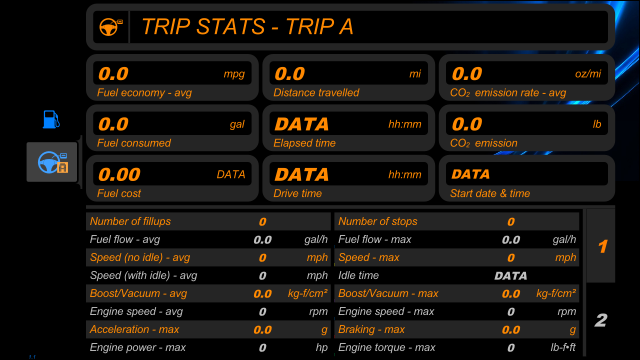Click Engine speed - max row
The height and width of the screenshot is (360, 640).
[457, 311]
